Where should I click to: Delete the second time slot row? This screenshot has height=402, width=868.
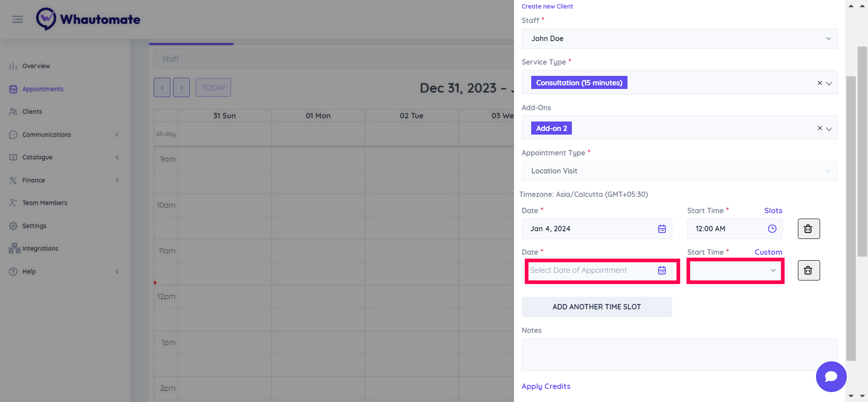(x=808, y=271)
